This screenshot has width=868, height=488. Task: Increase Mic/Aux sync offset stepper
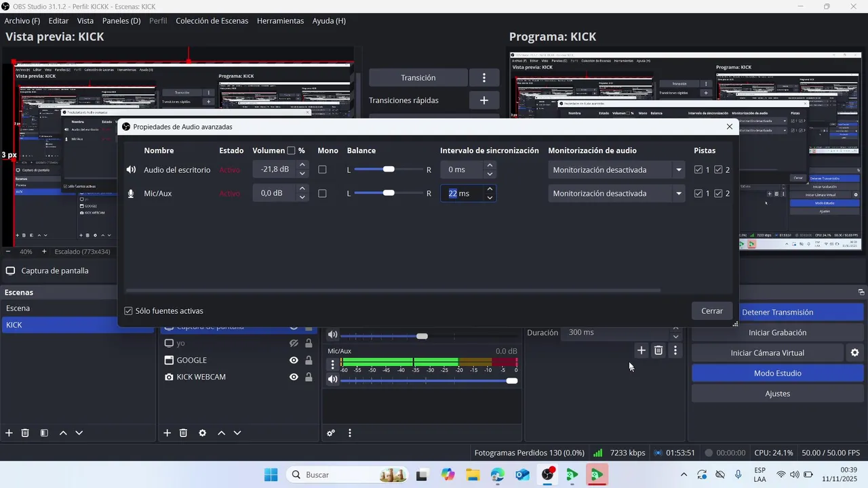click(490, 189)
